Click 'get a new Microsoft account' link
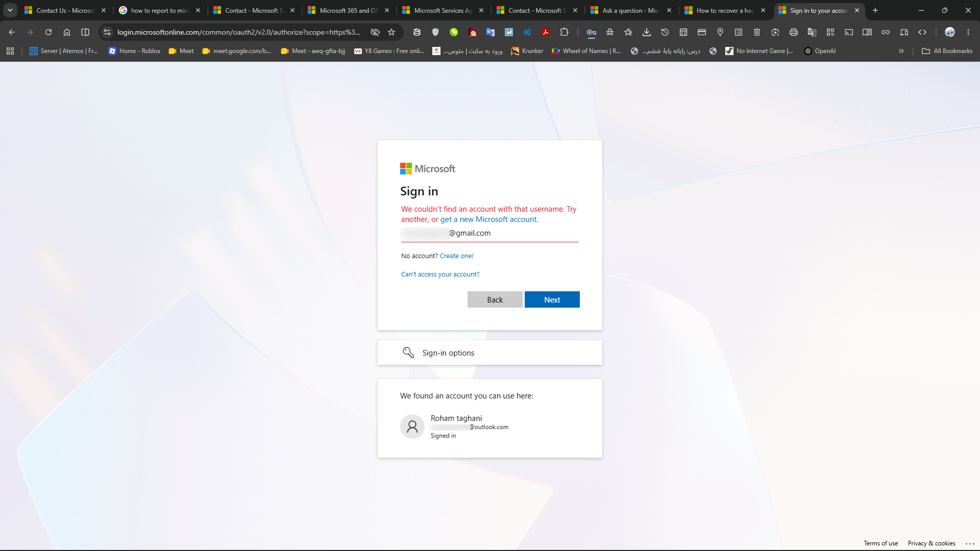The image size is (980, 551). click(x=488, y=219)
